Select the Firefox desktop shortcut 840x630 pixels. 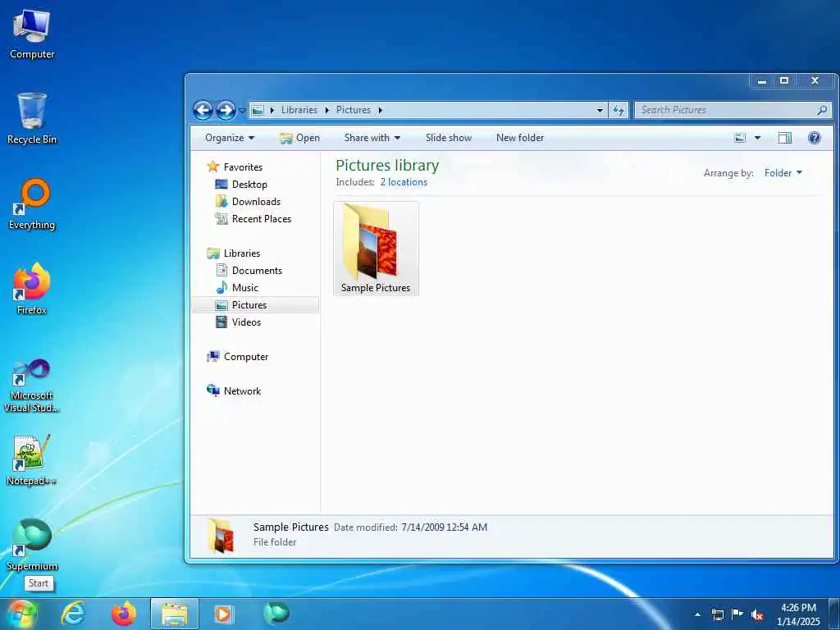32,288
